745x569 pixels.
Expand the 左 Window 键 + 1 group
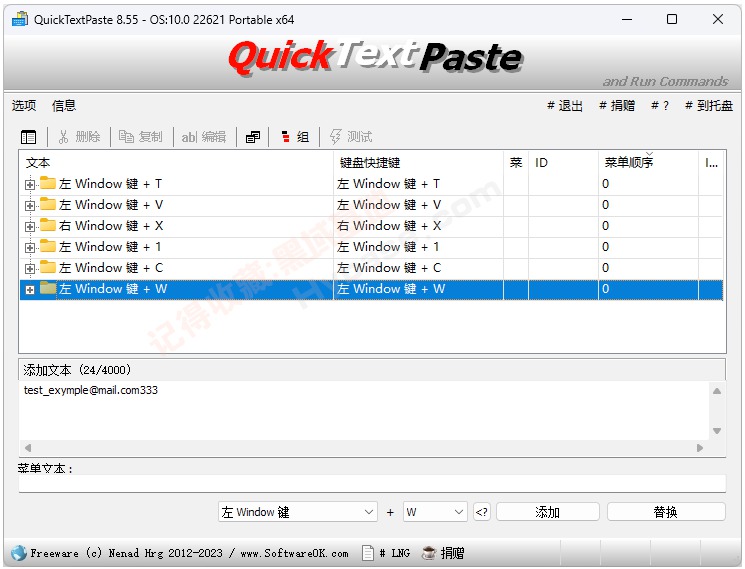tap(30, 247)
